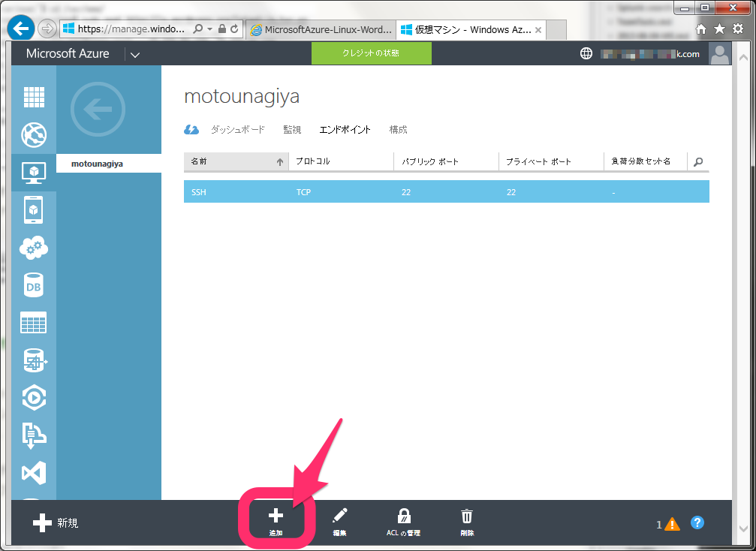Screen dimensions: 756x551
Task: Open Mobile Services phone icon in sidebar
Action: (34, 209)
